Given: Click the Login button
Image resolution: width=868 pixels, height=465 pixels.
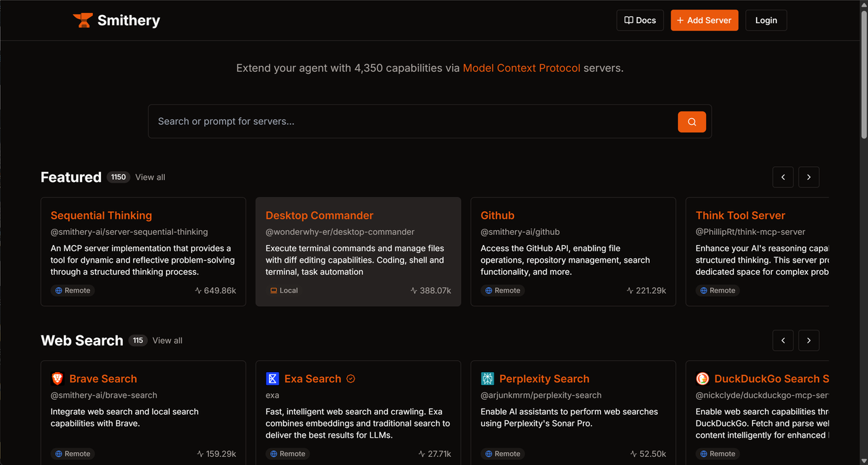Looking at the screenshot, I should click(x=766, y=20).
